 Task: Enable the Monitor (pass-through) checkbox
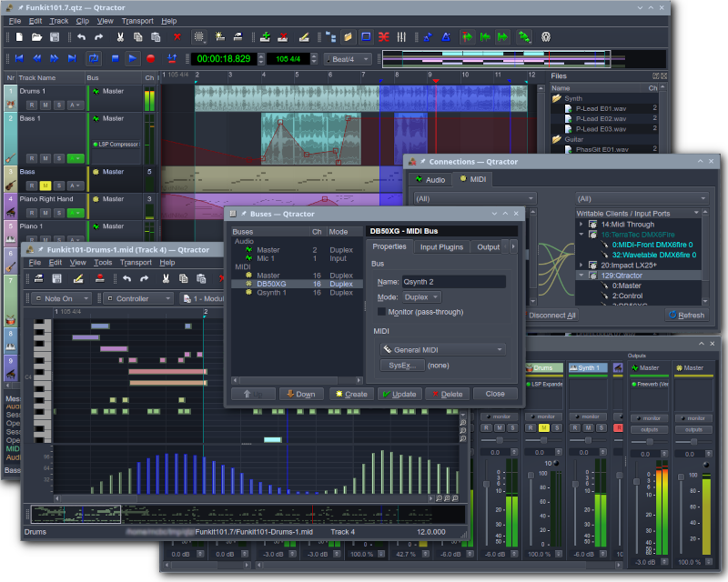[x=382, y=312]
